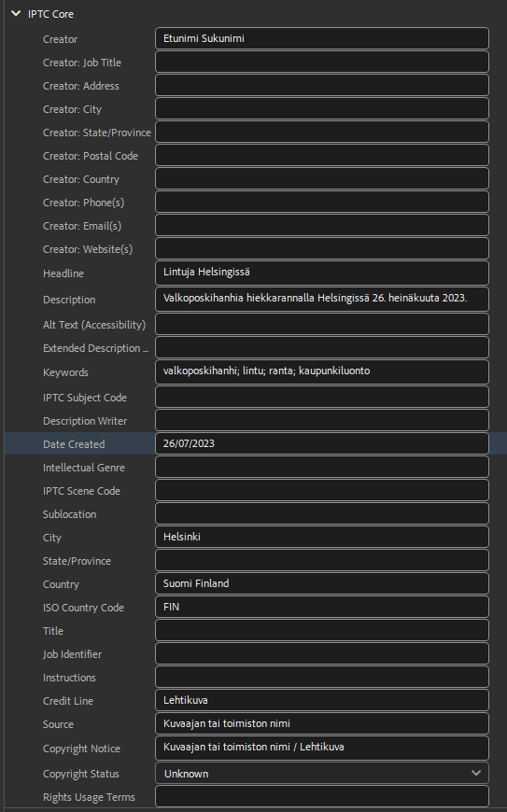507x812 pixels.
Task: Click the Source label
Action: click(58, 724)
